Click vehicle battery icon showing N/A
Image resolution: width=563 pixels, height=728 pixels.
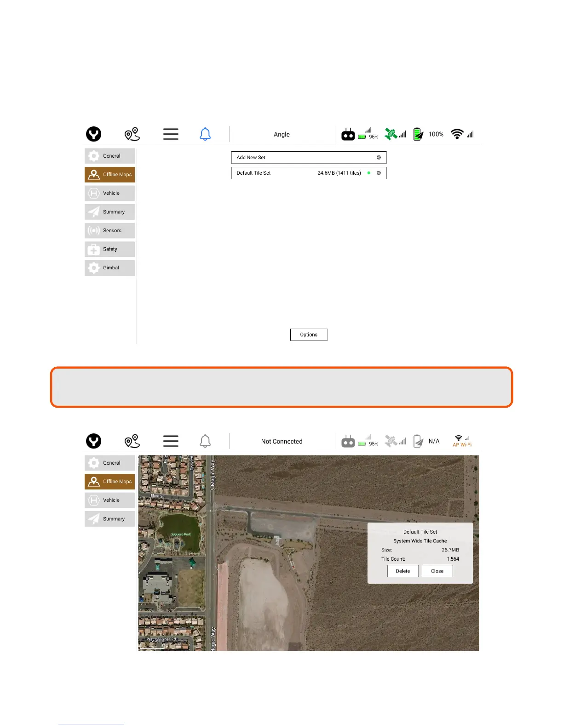point(418,441)
